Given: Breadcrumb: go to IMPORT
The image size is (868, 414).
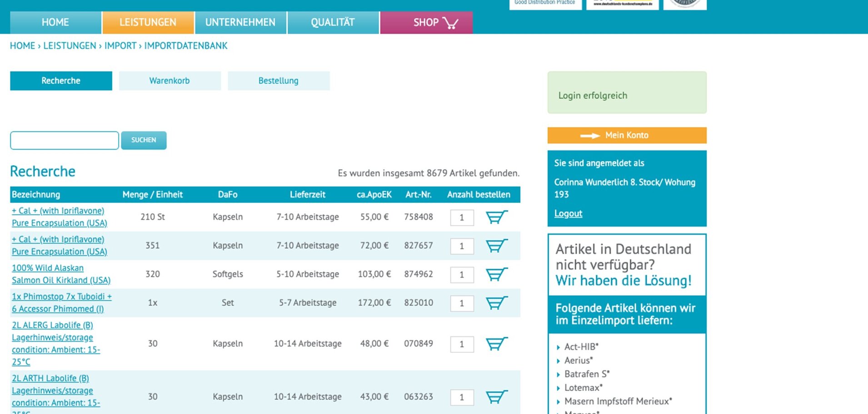Looking at the screenshot, I should pos(120,46).
